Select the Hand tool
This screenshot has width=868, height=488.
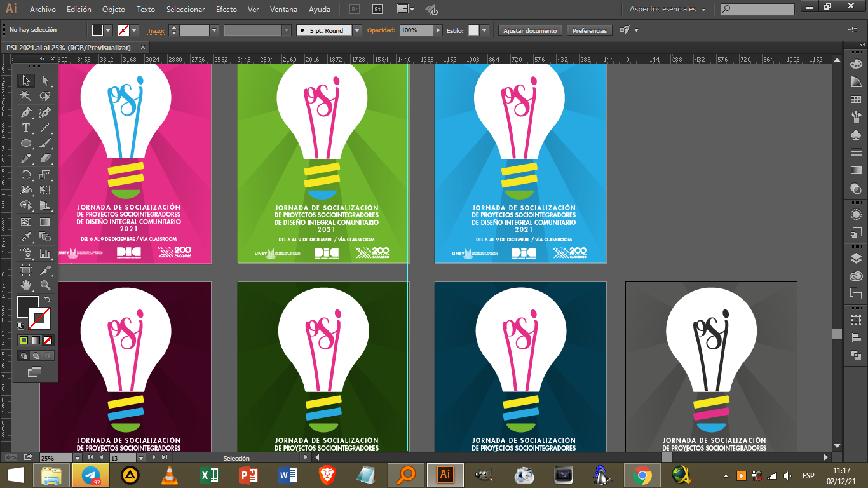click(x=26, y=285)
